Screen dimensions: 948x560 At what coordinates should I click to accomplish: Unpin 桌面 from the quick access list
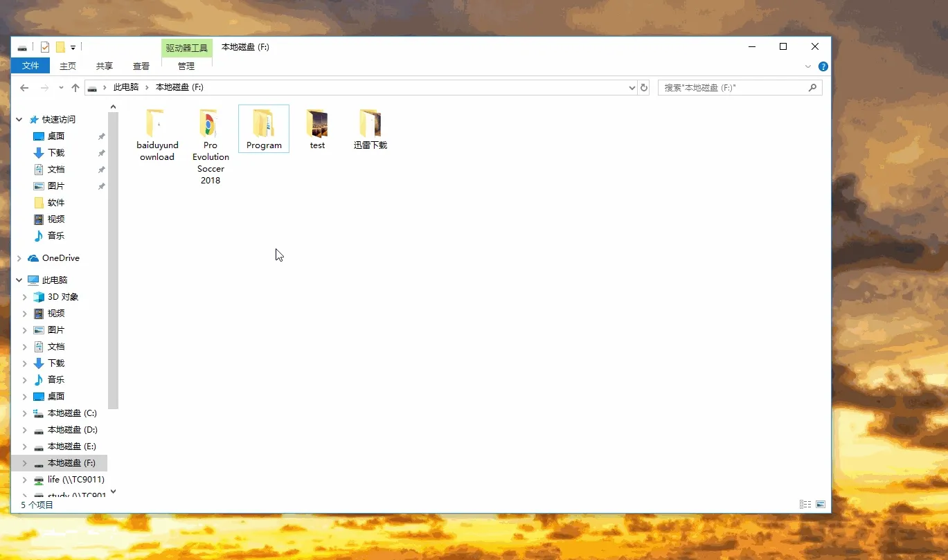coord(101,136)
